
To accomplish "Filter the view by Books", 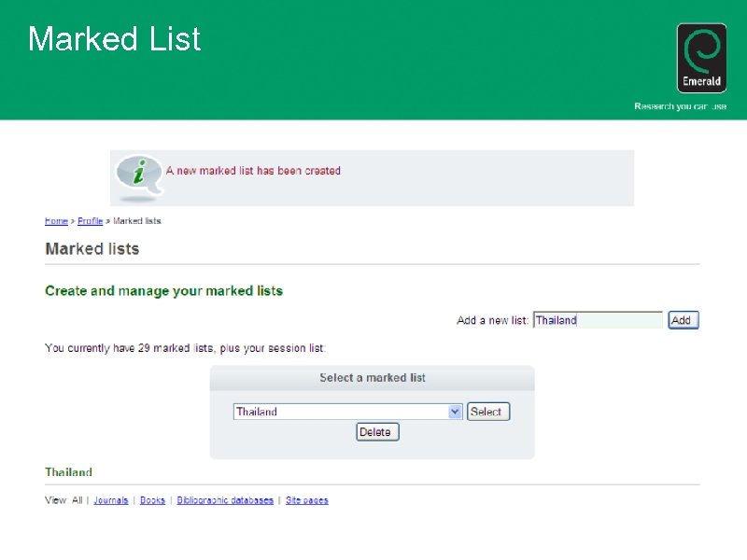I will tap(152, 500).
